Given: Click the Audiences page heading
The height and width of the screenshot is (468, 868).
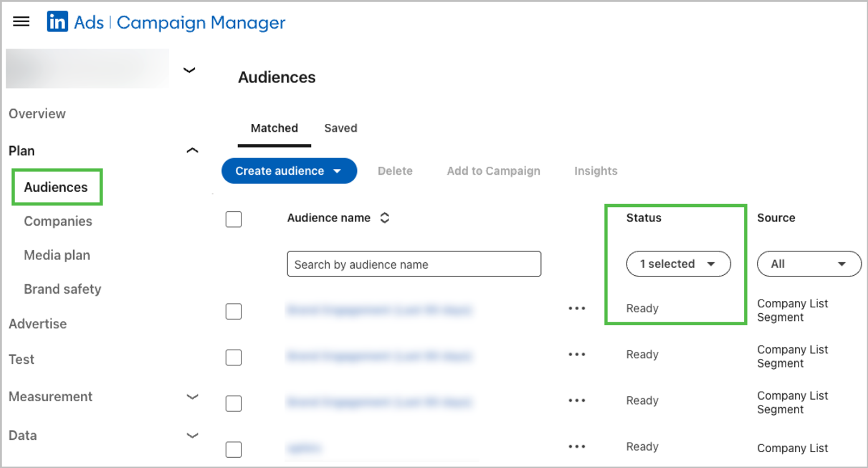Looking at the screenshot, I should click(277, 78).
